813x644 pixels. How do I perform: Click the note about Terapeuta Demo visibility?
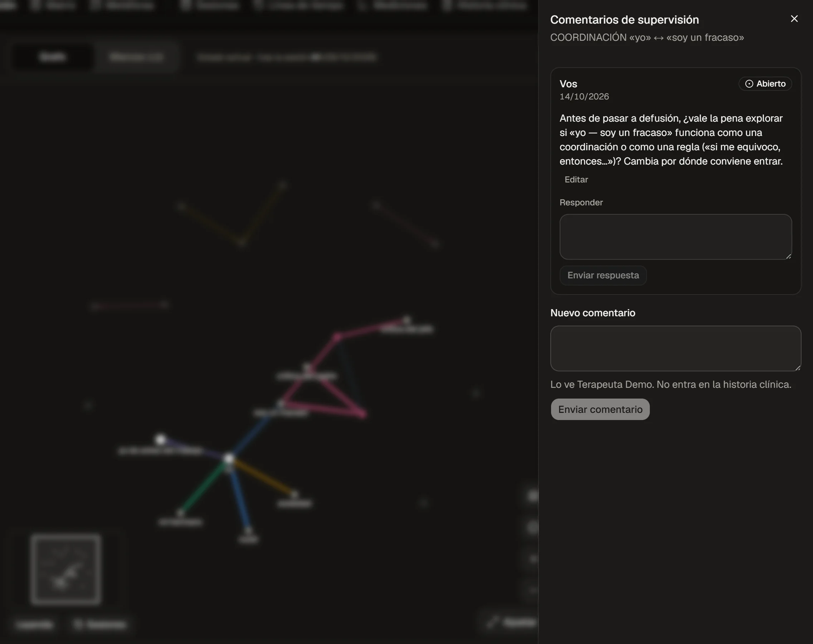click(x=671, y=385)
